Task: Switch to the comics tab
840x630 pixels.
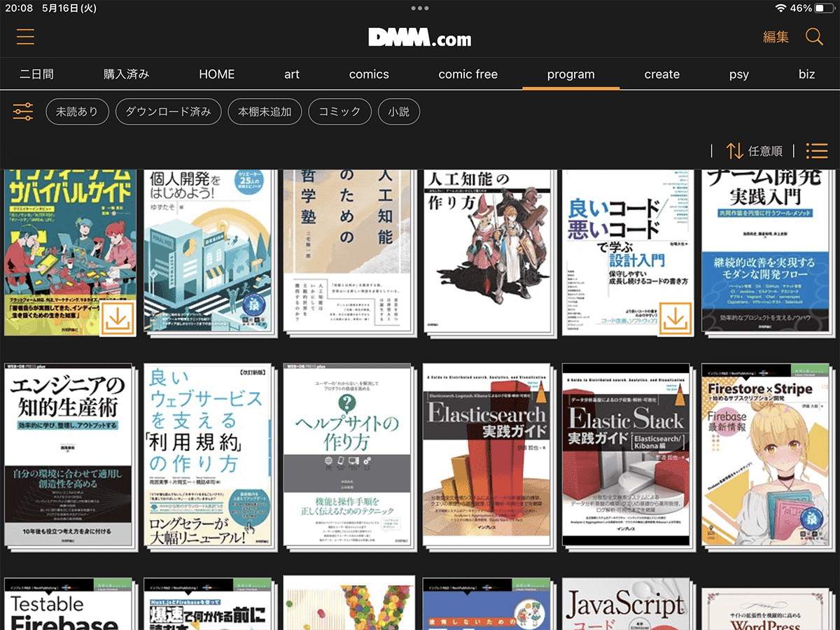Action: tap(369, 74)
